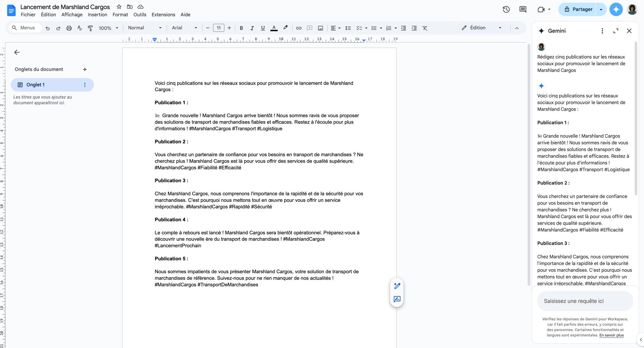Insert a bulleted list
Image resolution: width=644 pixels, height=348 pixels.
click(374, 28)
